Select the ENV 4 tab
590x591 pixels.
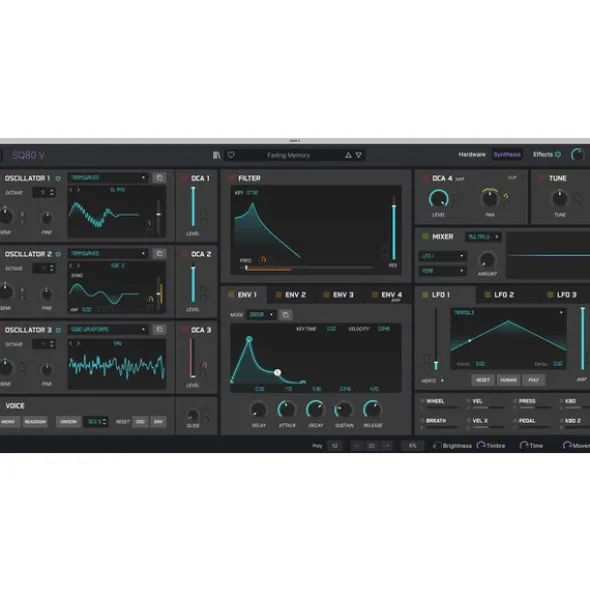coord(388,295)
